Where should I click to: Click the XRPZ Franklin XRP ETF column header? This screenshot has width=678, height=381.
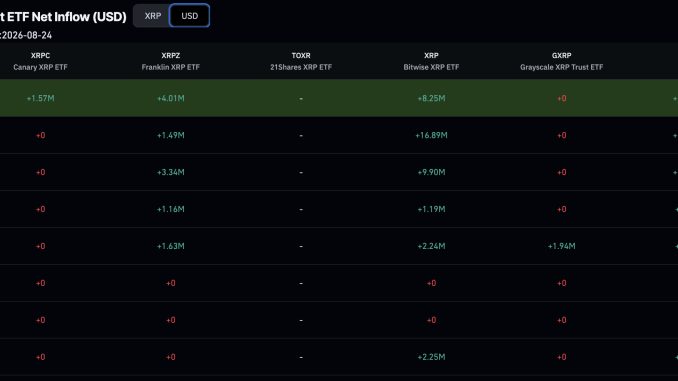click(171, 61)
